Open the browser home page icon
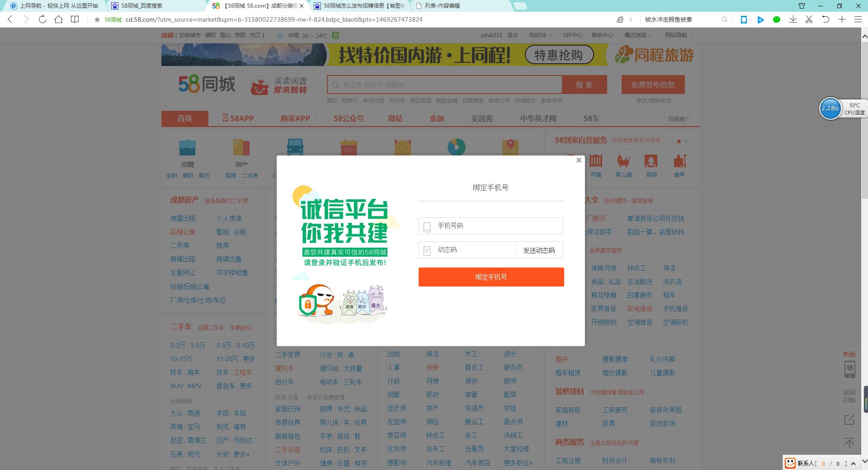 click(58, 19)
